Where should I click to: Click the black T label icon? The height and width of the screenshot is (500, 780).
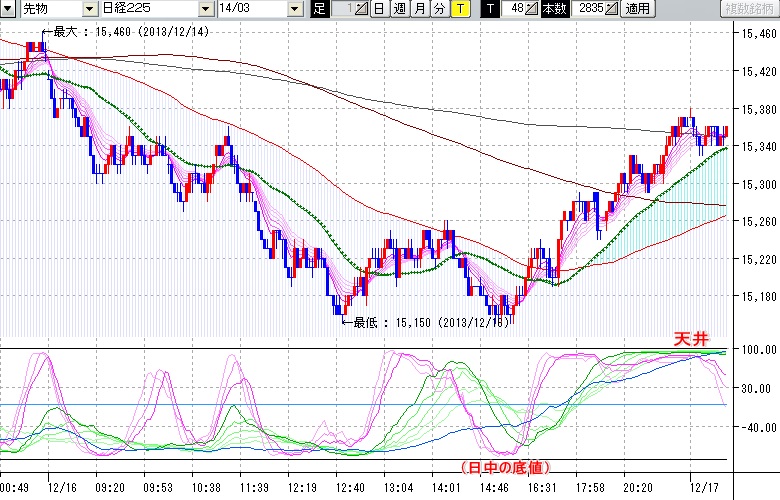pos(489,9)
